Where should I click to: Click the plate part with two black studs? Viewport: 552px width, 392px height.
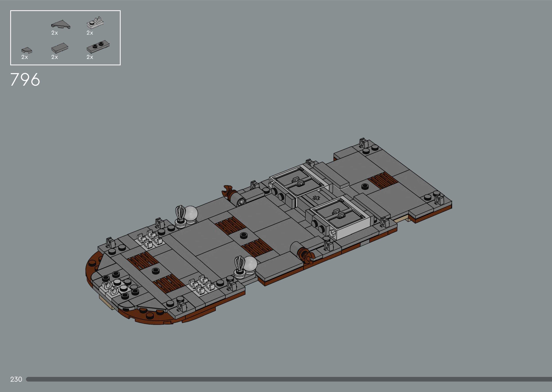click(98, 47)
